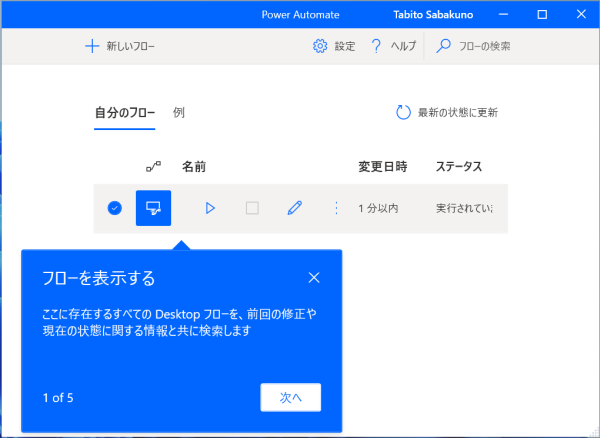Screen dimensions: 600x438
Task: Close the フローを表示する tooltip
Action: pyautogui.click(x=314, y=278)
